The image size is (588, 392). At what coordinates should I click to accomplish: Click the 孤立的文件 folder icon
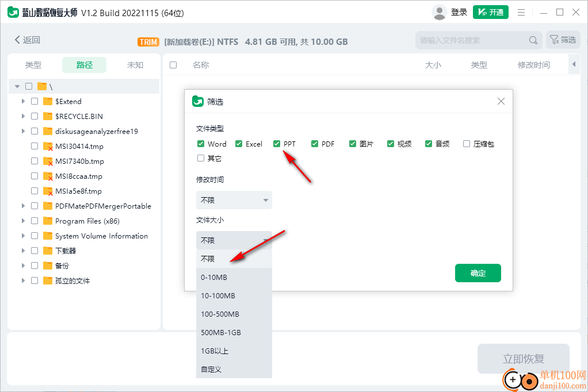click(x=48, y=280)
